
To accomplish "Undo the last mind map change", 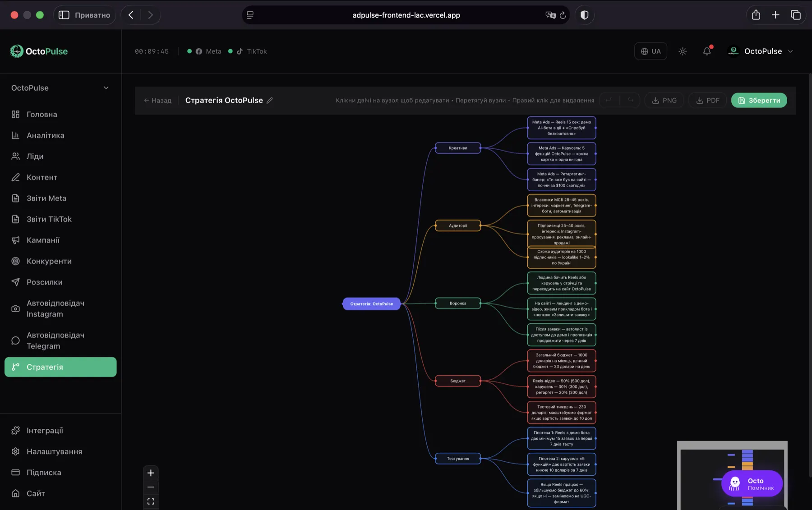I will point(609,101).
